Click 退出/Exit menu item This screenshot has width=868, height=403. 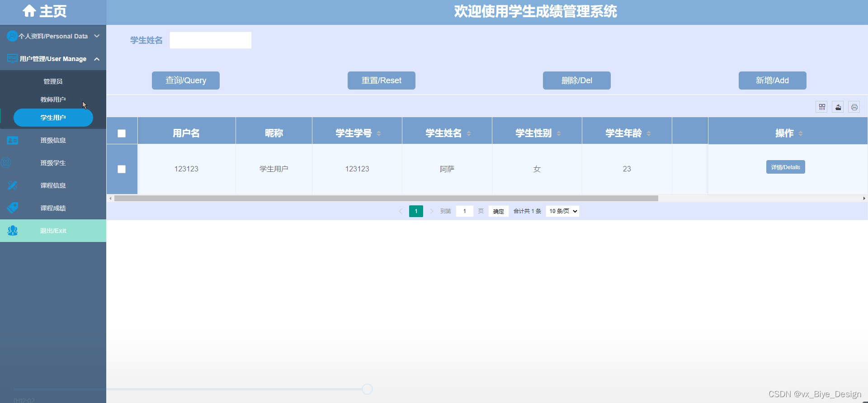tap(53, 231)
